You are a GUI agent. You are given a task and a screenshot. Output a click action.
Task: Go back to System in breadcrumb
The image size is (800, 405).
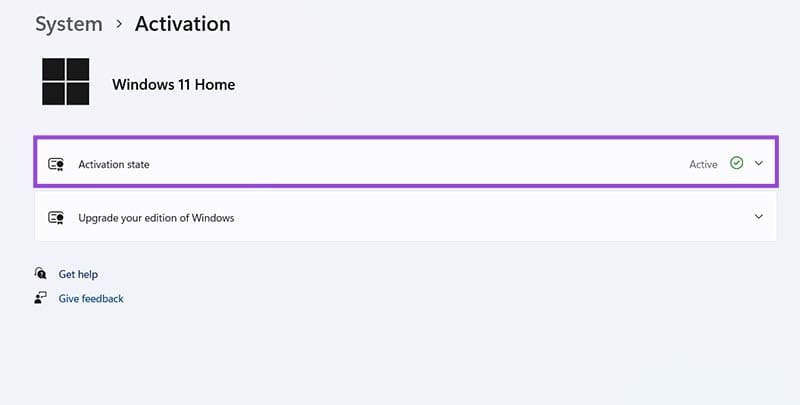(69, 23)
